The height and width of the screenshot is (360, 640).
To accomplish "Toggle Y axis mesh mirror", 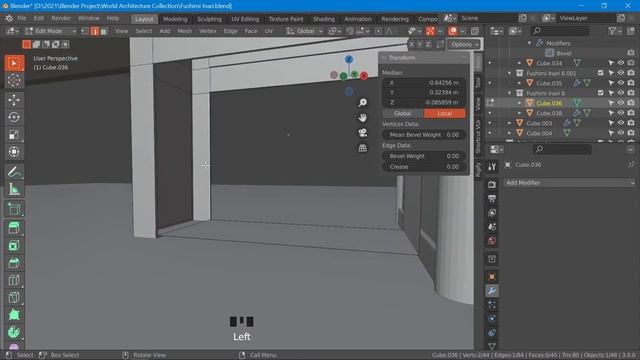I will pyautogui.click(x=420, y=44).
